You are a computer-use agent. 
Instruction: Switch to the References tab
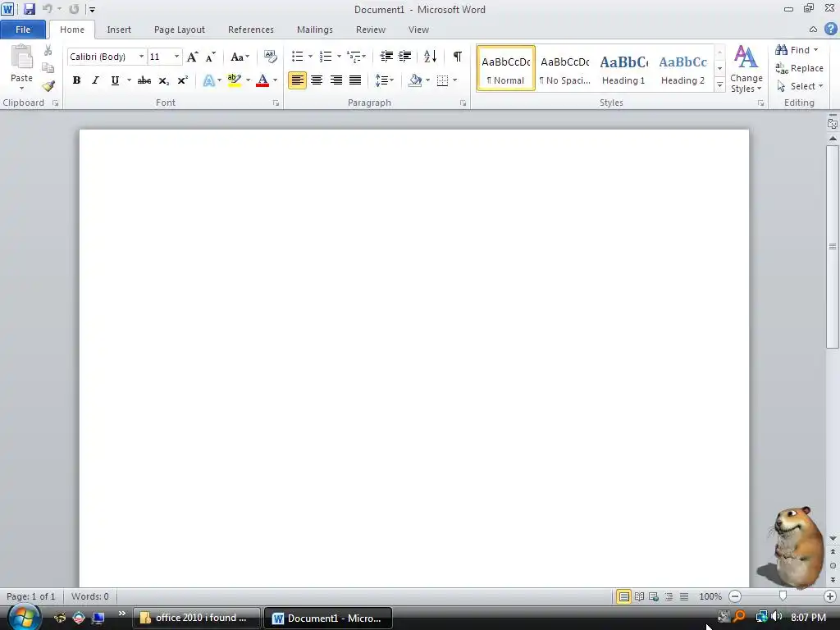point(251,30)
